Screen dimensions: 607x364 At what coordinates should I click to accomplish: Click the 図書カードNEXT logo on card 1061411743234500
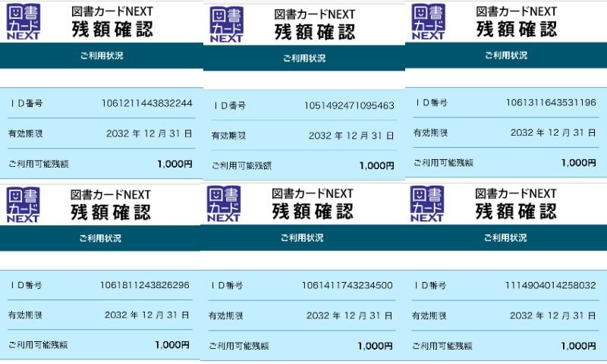click(224, 204)
